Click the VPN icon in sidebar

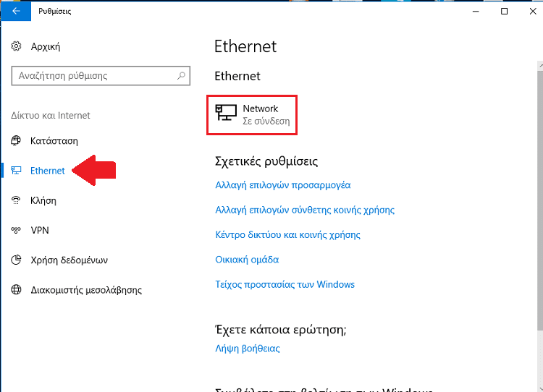(16, 230)
